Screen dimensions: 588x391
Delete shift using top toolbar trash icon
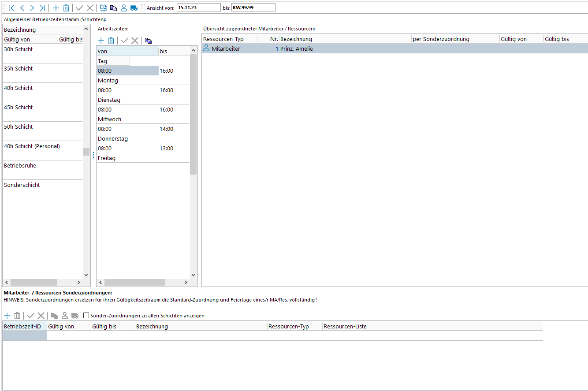[66, 7]
